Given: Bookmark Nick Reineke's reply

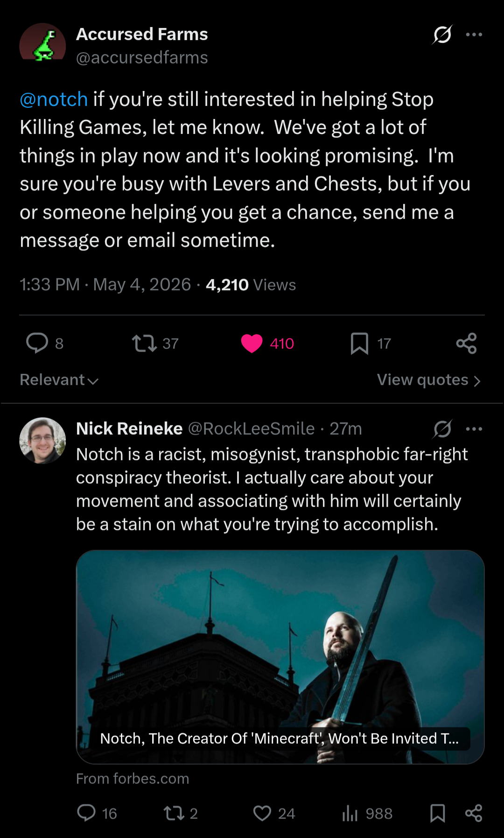Looking at the screenshot, I should coord(437,813).
